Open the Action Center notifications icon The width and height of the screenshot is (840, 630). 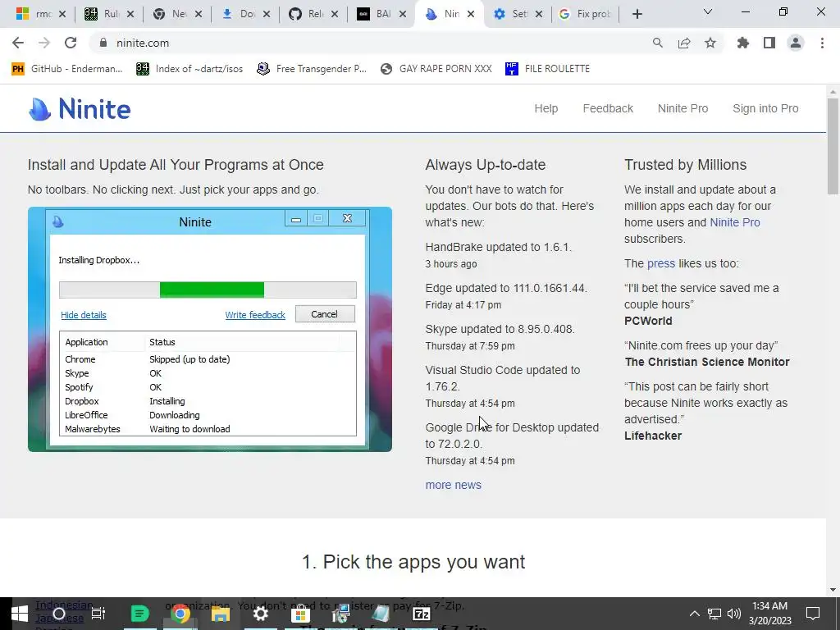point(813,614)
